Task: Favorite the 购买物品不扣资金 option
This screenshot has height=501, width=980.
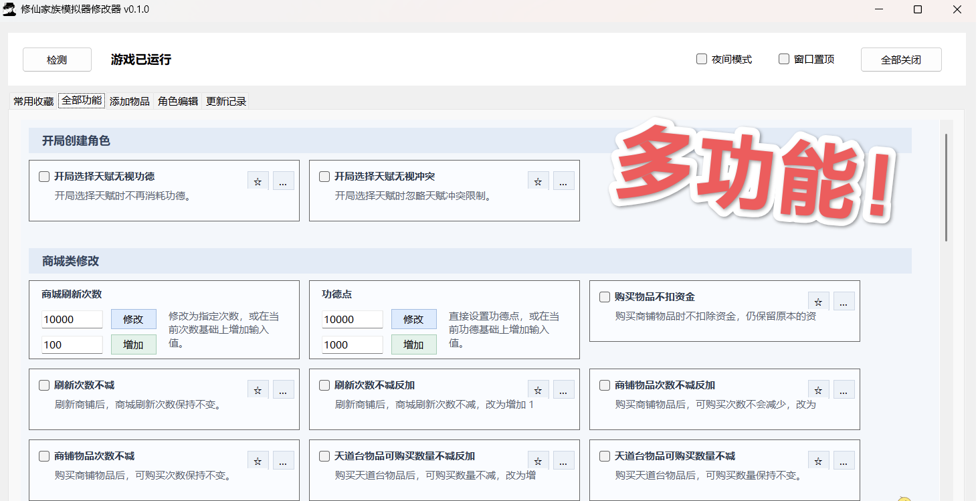Action: click(x=819, y=302)
